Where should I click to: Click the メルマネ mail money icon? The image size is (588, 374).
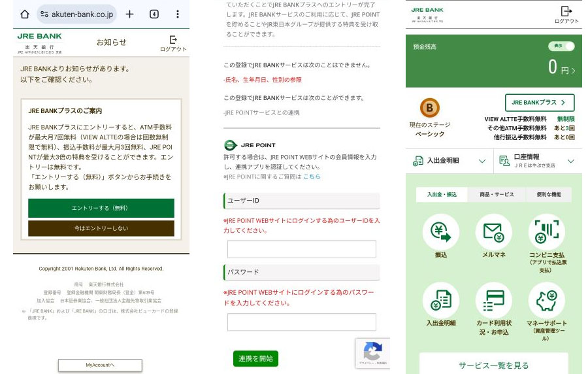click(494, 232)
